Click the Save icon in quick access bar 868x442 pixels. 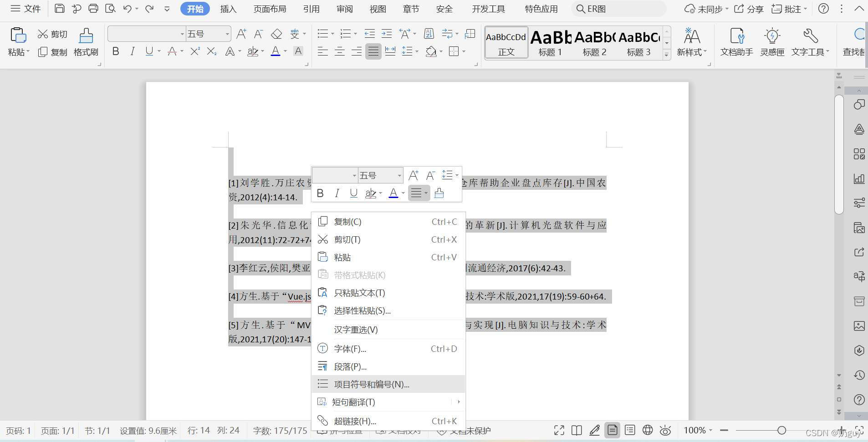coord(59,9)
